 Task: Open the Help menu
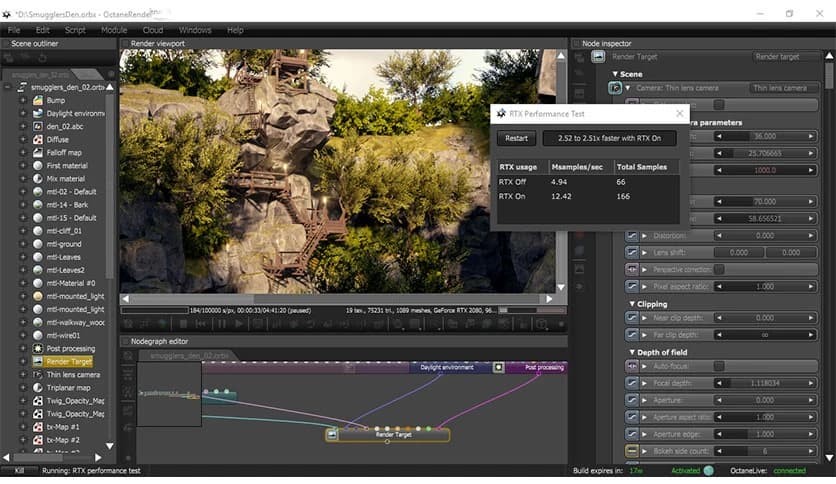click(x=235, y=30)
